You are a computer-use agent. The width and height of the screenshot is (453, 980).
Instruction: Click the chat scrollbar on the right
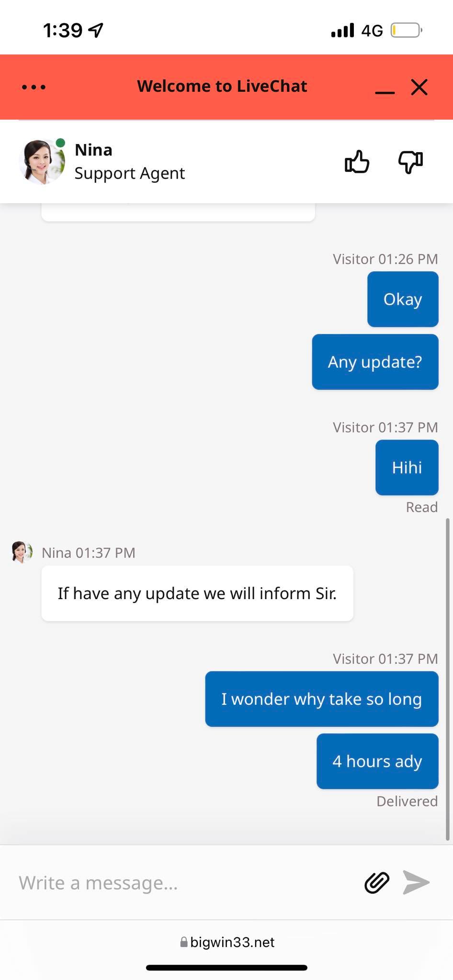(448, 679)
